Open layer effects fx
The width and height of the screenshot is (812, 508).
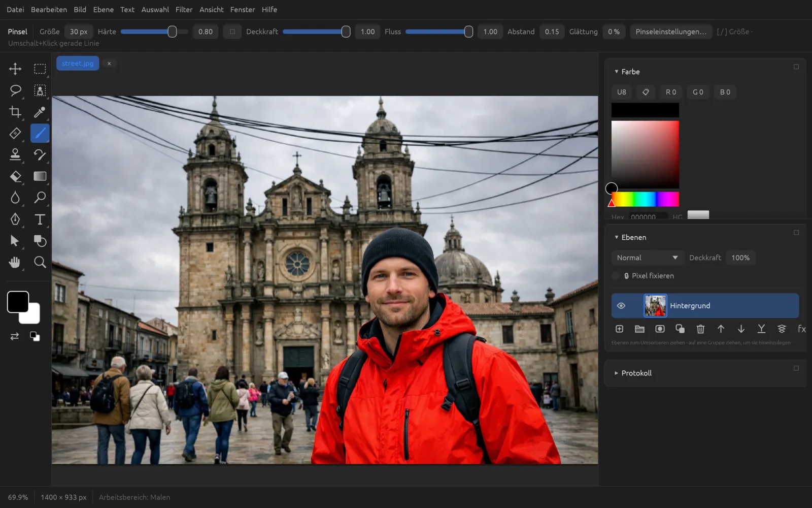[802, 329]
